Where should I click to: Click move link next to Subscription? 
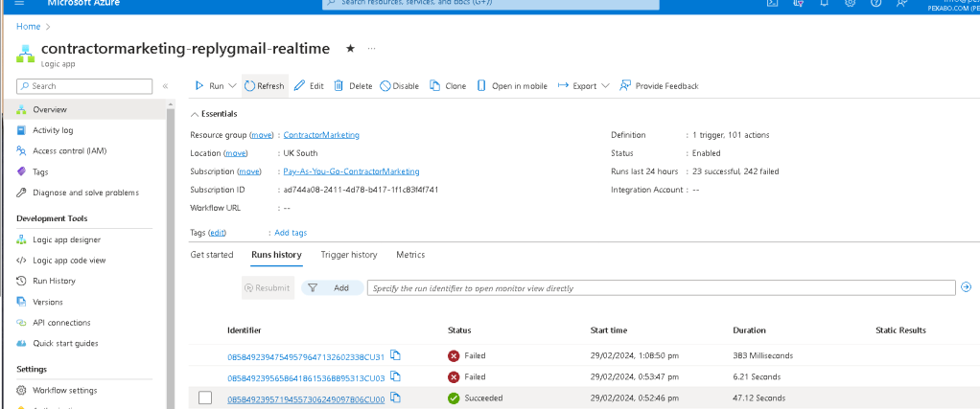(249, 171)
